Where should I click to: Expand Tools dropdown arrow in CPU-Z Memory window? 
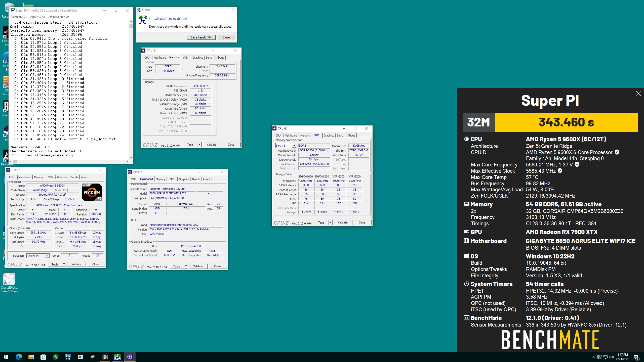click(199, 145)
